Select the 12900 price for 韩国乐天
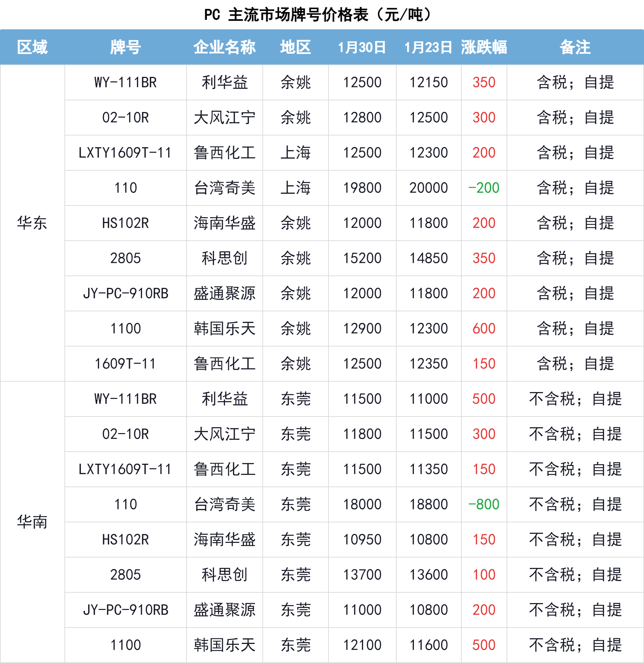Screen dimensions: 644x663 (362, 329)
